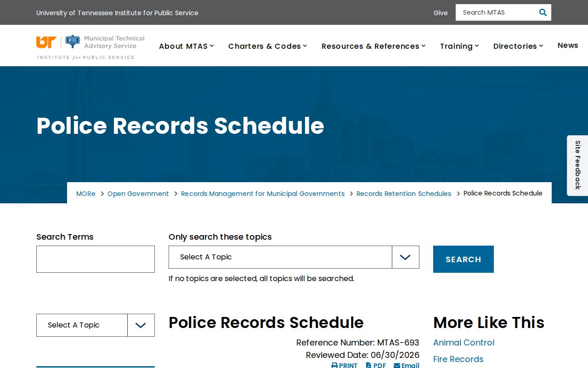Open the Fire Records related link

[x=458, y=359]
